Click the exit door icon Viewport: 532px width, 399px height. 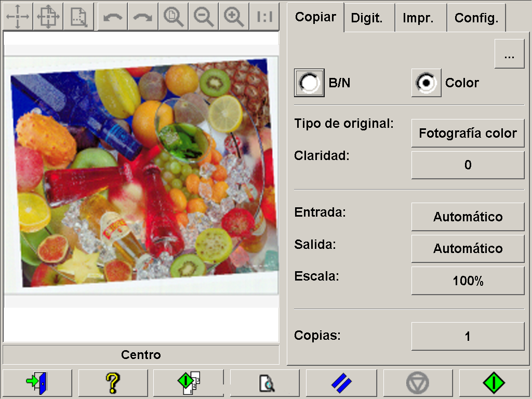coord(37,383)
